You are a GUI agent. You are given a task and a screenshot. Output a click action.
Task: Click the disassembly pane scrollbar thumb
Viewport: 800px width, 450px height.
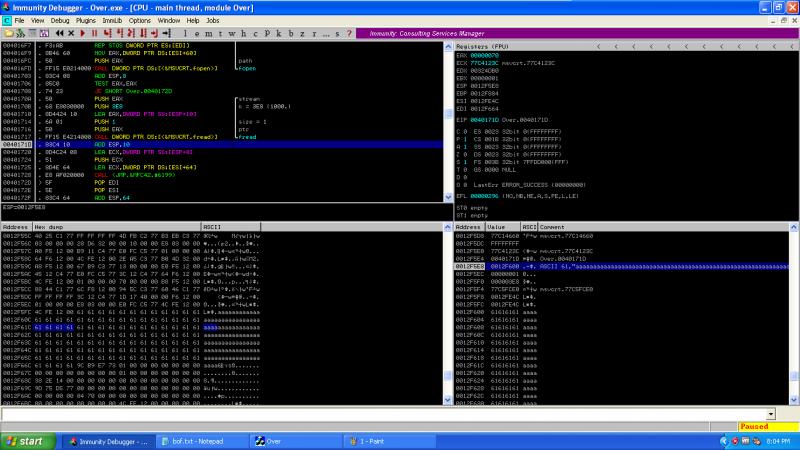(448, 114)
